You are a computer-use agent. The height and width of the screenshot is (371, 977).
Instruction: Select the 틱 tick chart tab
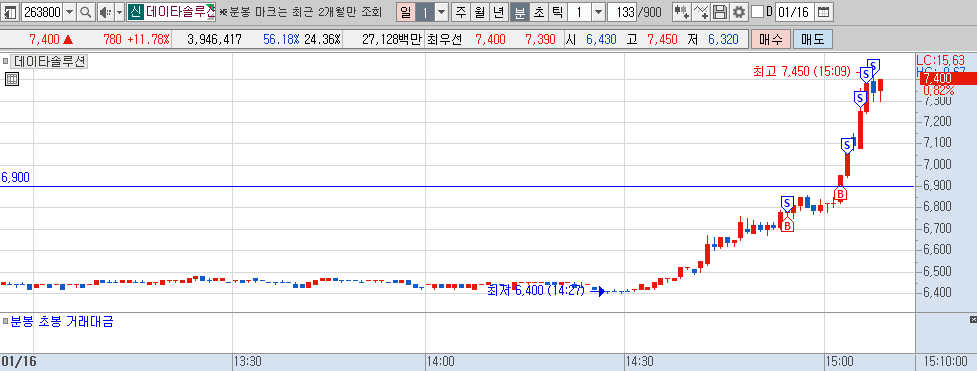click(x=558, y=12)
